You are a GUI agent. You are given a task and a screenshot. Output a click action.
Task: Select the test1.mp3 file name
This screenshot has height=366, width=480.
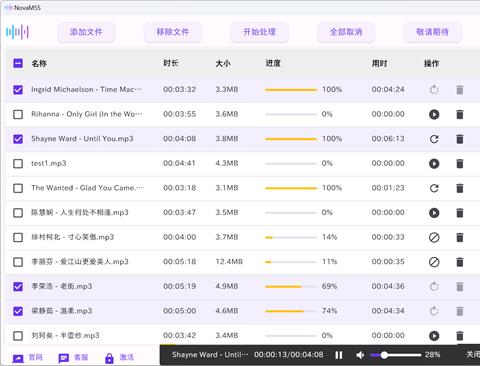(49, 163)
